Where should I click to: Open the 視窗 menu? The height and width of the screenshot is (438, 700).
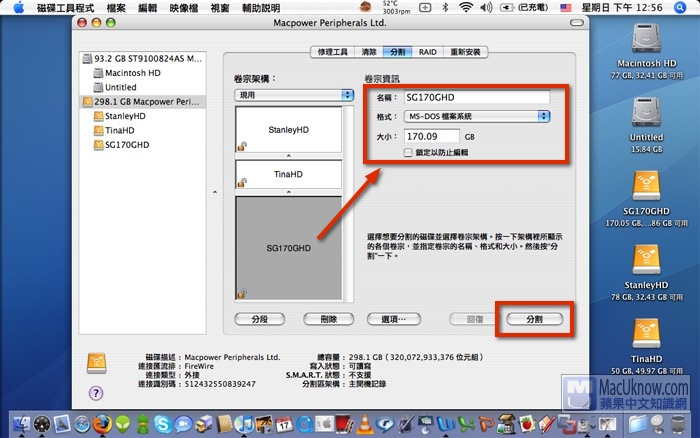(x=220, y=8)
